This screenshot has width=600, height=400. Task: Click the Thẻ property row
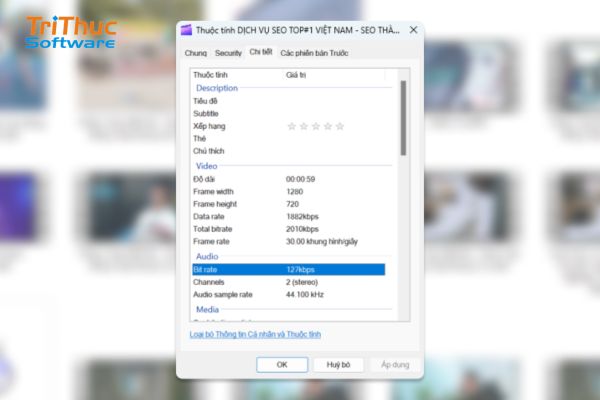point(289,139)
